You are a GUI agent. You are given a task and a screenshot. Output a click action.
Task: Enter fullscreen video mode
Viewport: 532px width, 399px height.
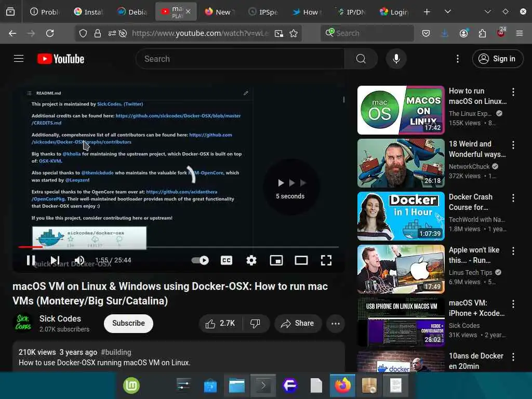(326, 260)
